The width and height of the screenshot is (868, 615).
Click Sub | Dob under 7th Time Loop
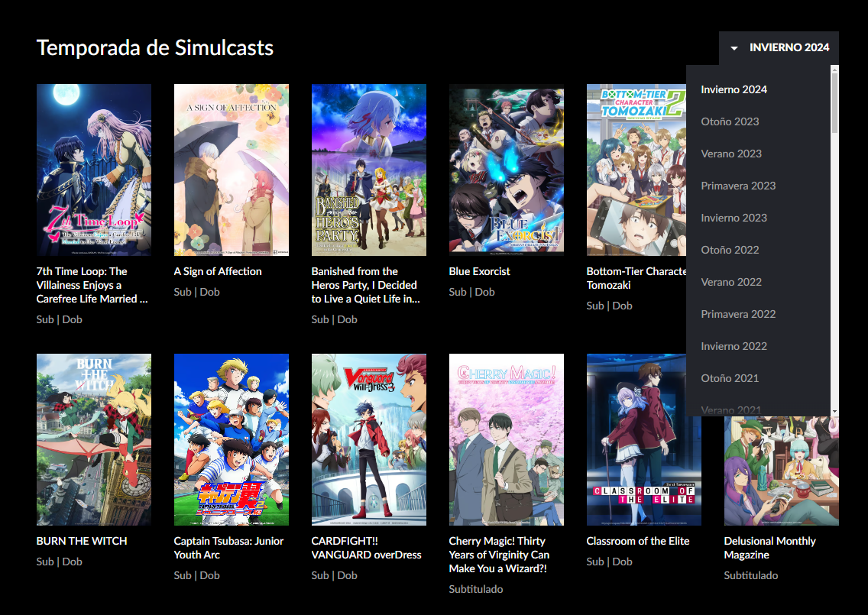click(x=60, y=319)
